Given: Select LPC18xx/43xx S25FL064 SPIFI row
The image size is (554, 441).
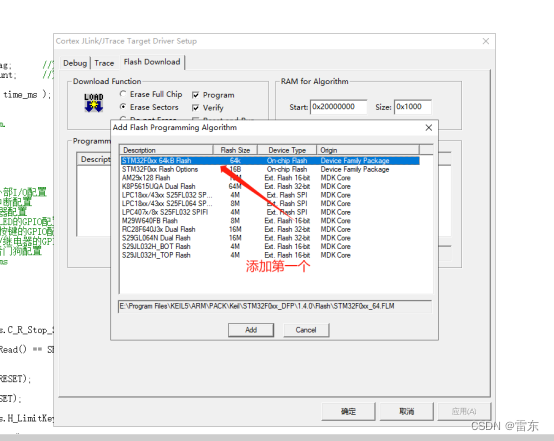Looking at the screenshot, I should click(270, 204).
